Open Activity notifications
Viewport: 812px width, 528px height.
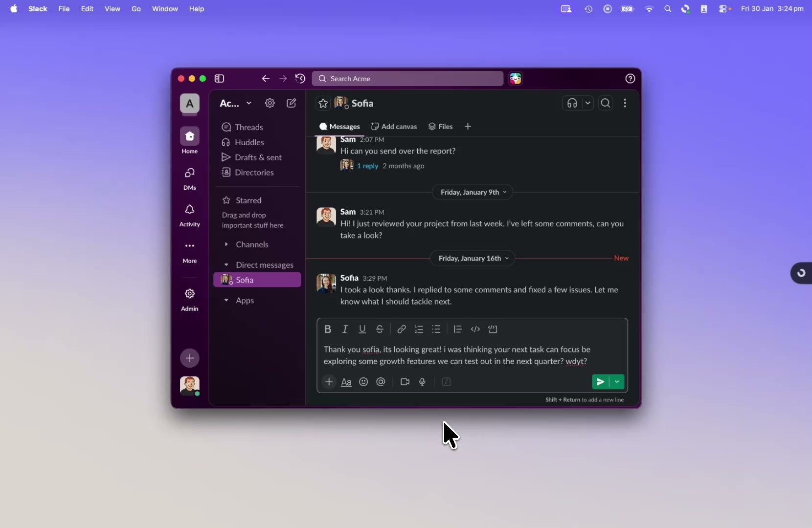pyautogui.click(x=190, y=215)
